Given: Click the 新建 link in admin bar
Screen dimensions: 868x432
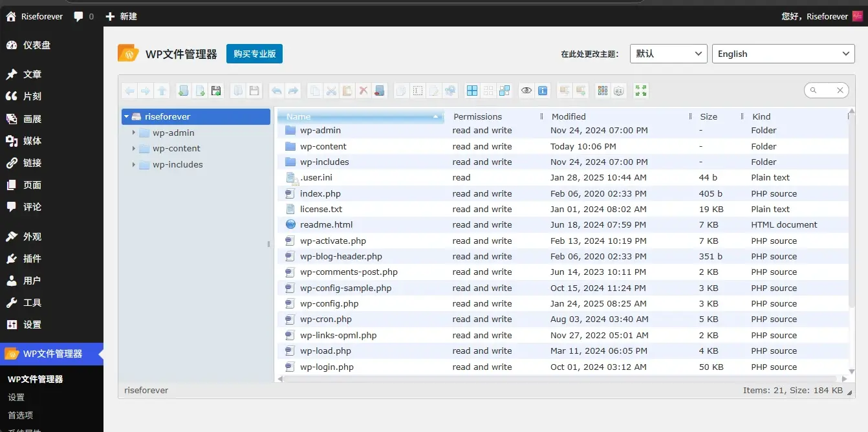Looking at the screenshot, I should [121, 16].
